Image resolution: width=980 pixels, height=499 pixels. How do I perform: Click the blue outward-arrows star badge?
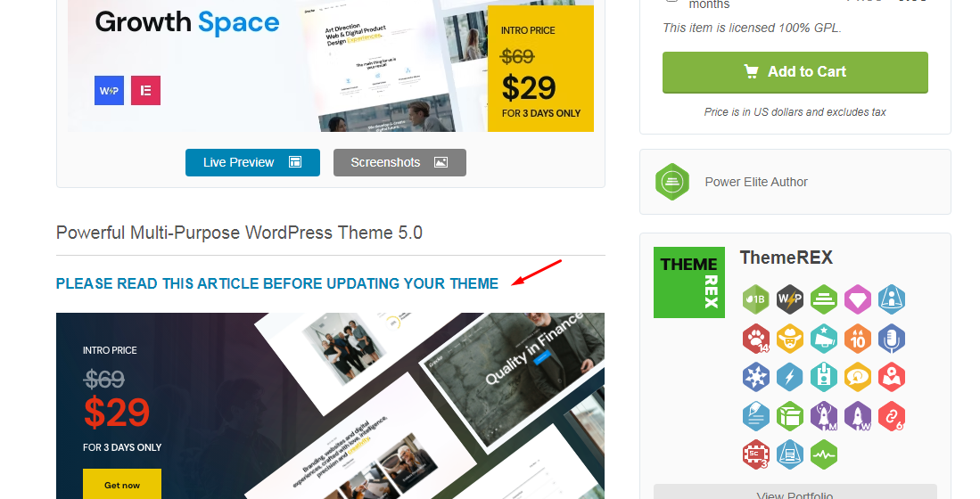[755, 377]
